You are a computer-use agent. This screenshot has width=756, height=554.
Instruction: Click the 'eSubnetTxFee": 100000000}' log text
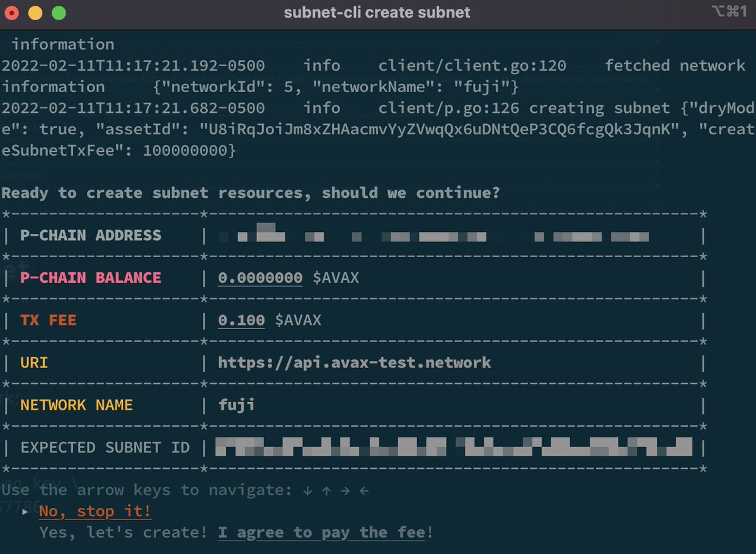click(x=119, y=151)
